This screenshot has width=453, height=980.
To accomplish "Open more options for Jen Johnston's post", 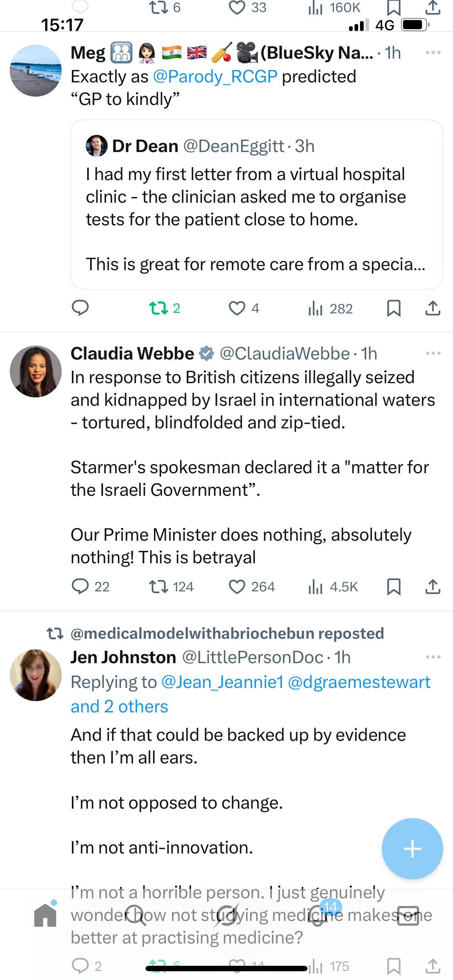I will tap(433, 657).
